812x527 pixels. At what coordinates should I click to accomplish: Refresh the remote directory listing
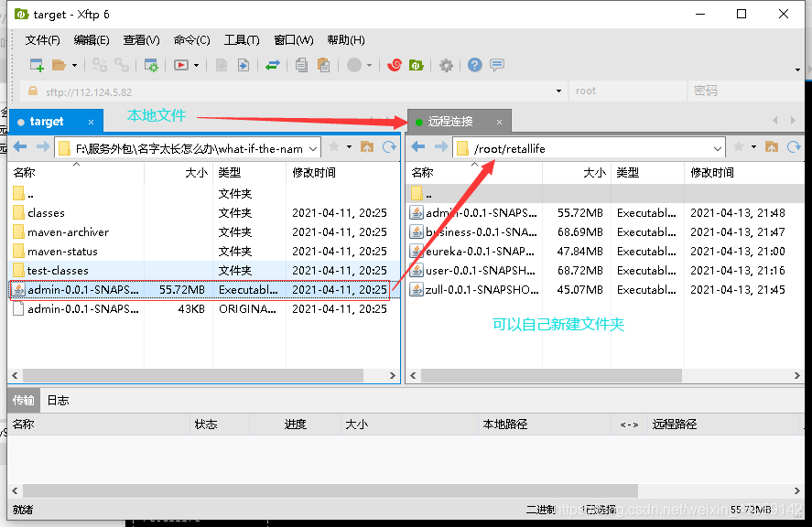coord(793,146)
